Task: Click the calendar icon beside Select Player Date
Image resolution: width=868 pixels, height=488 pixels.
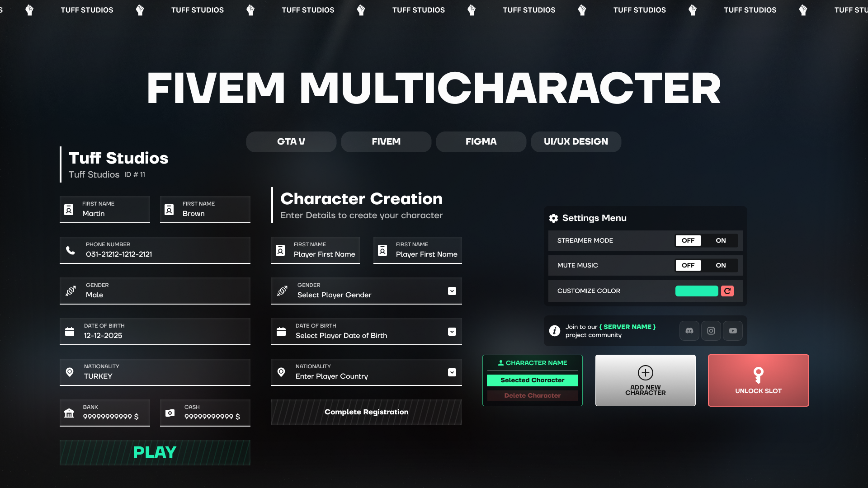Action: 281,332
